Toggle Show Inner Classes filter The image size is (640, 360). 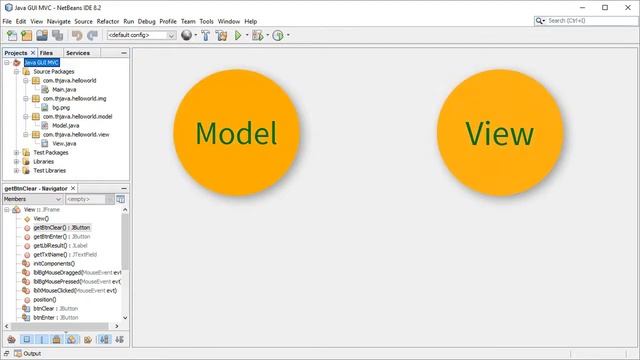[x=72, y=339]
